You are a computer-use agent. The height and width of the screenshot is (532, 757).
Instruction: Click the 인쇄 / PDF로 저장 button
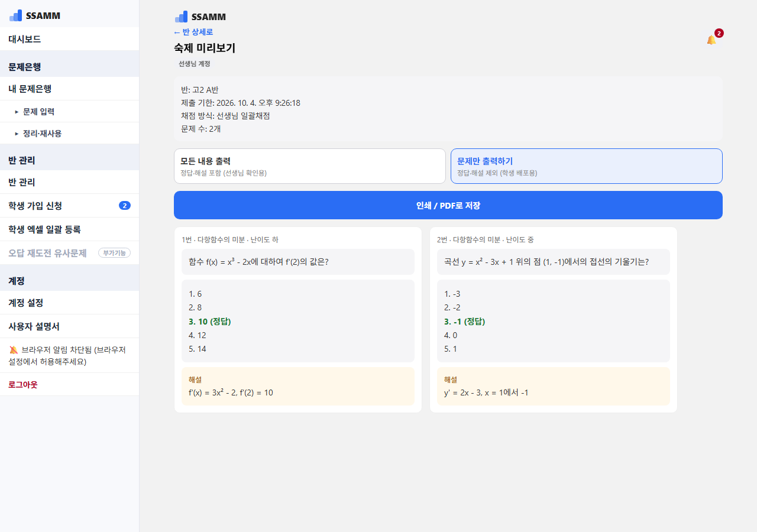tap(448, 205)
